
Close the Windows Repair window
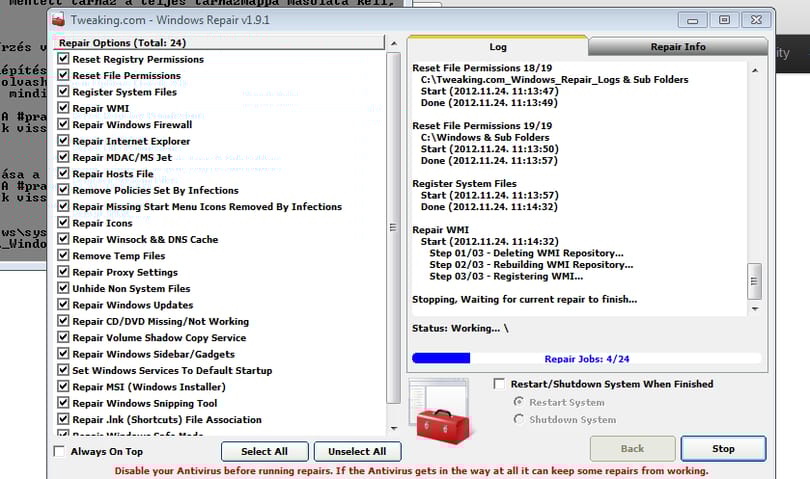coord(756,20)
